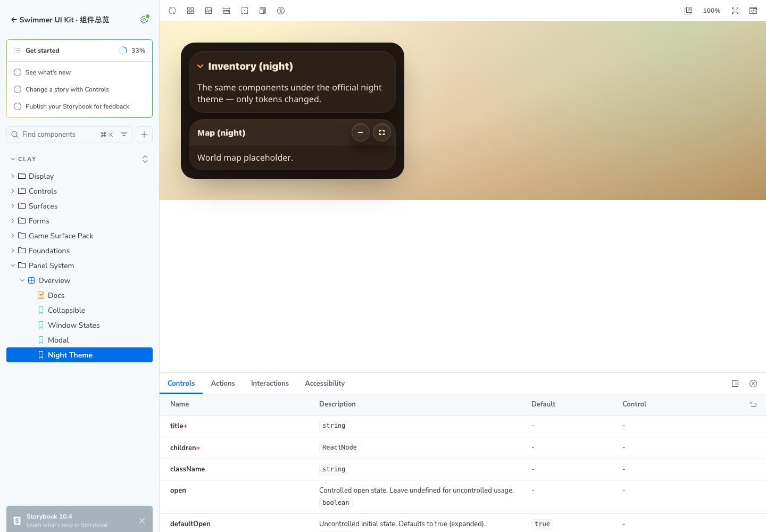This screenshot has height=532, width=766.
Task: Switch to the Interactions tab
Action: (270, 384)
